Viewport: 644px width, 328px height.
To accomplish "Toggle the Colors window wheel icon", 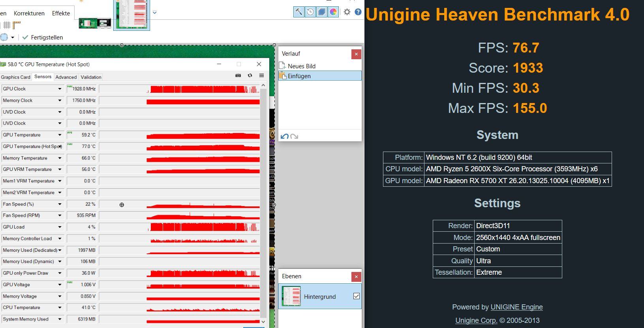I will [x=333, y=12].
